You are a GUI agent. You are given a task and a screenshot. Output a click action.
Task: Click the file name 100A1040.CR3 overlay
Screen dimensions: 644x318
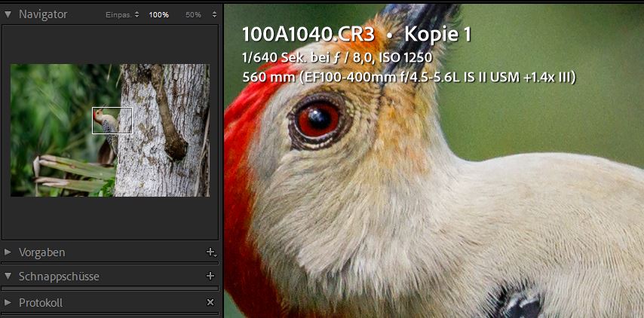point(308,35)
